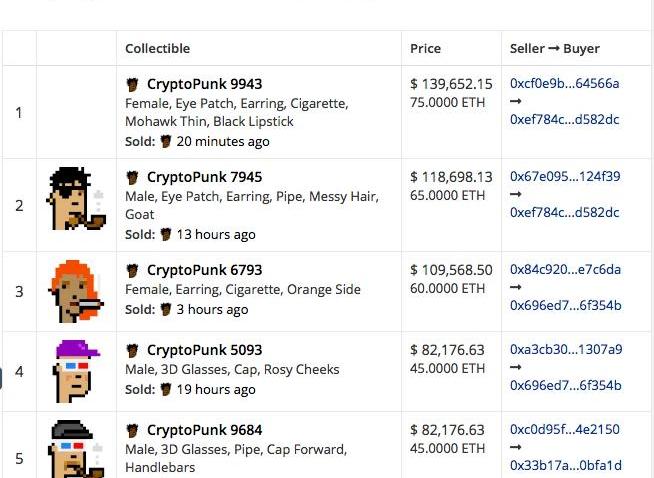654x478 pixels.
Task: Open the CryptoPunk 9943 name link
Action: coord(204,85)
